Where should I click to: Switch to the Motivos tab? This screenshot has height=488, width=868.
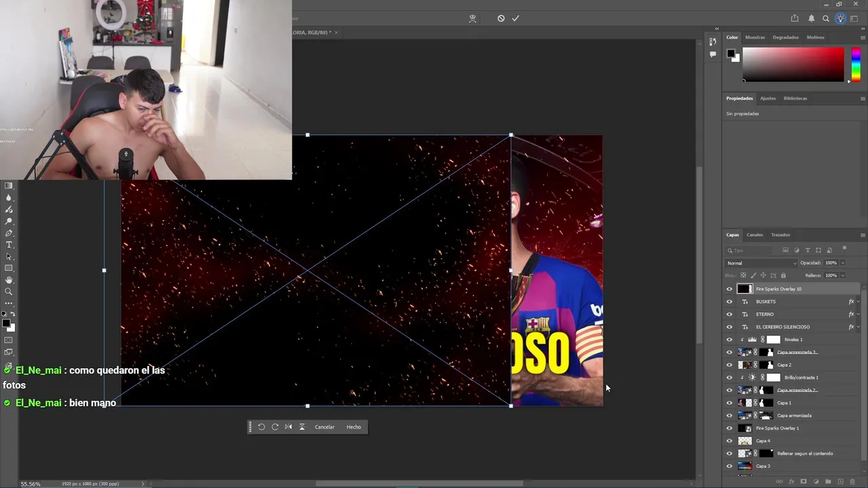pos(815,37)
